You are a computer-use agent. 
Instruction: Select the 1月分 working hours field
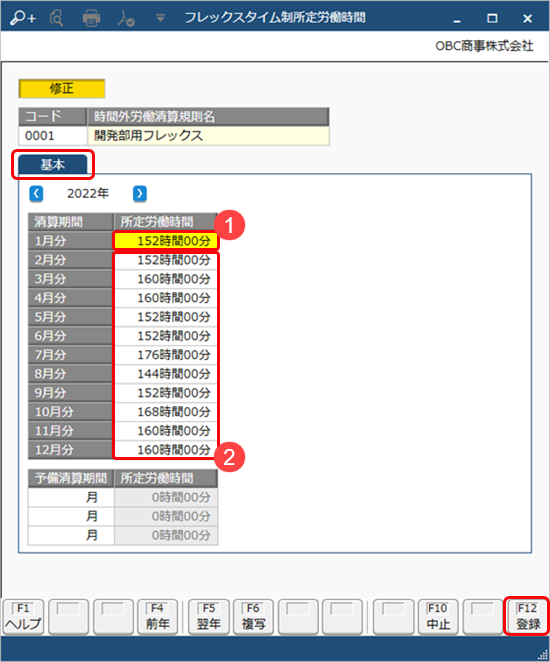[165, 241]
